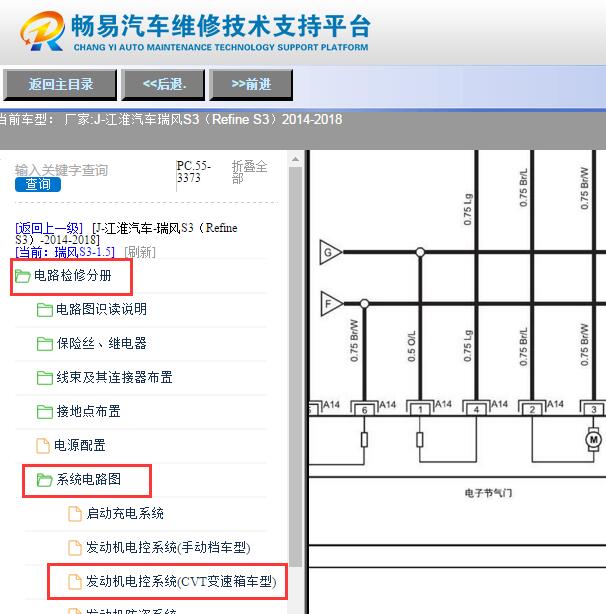Expand the 线束及其连接器布置 folder icon
Viewport: 606px width, 614px height.
coord(45,378)
